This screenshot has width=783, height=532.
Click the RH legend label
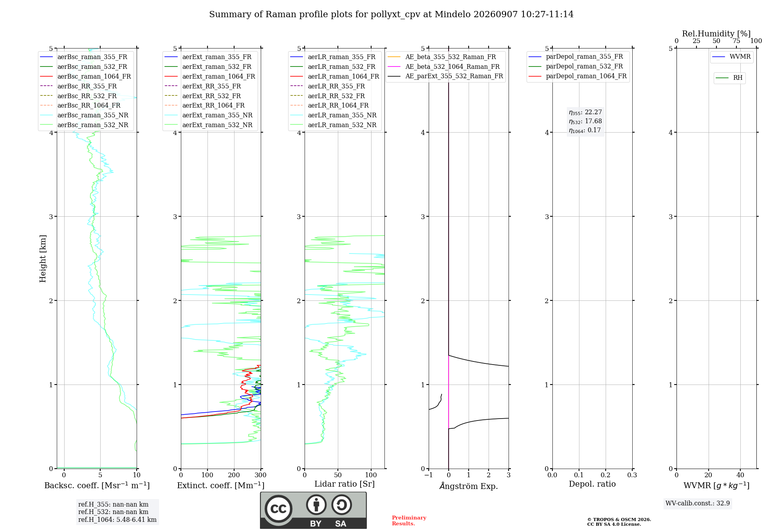tap(738, 78)
